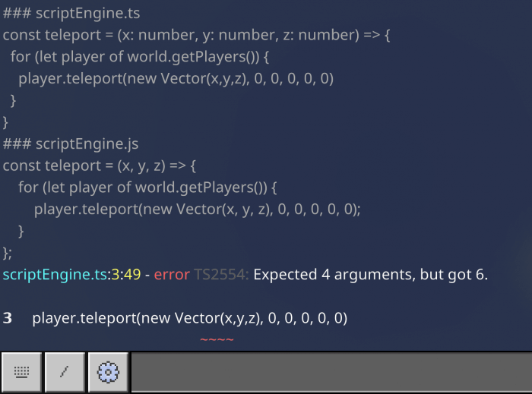Image resolution: width=532 pixels, height=394 pixels.
Task: Click the 'player.teleport' line under the error message
Action: click(189, 318)
